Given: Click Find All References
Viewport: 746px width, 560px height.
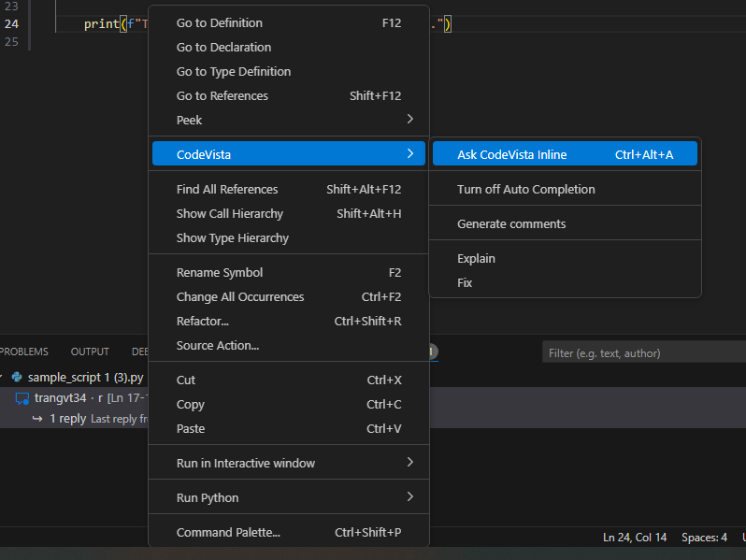Looking at the screenshot, I should [x=289, y=190].
